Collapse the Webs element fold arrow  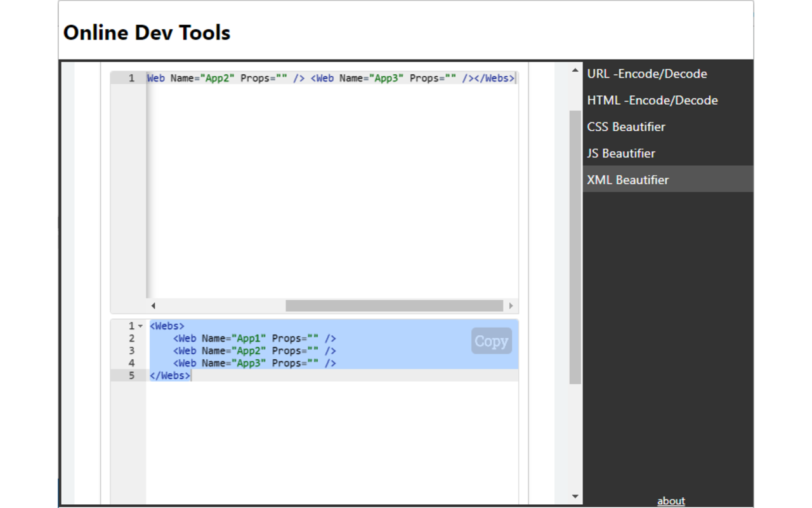140,326
